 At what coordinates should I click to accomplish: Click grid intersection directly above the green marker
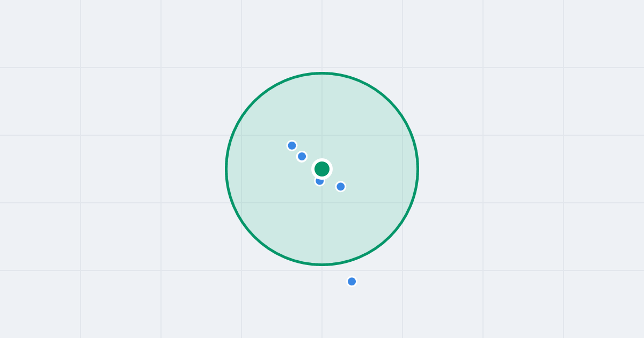(x=322, y=135)
